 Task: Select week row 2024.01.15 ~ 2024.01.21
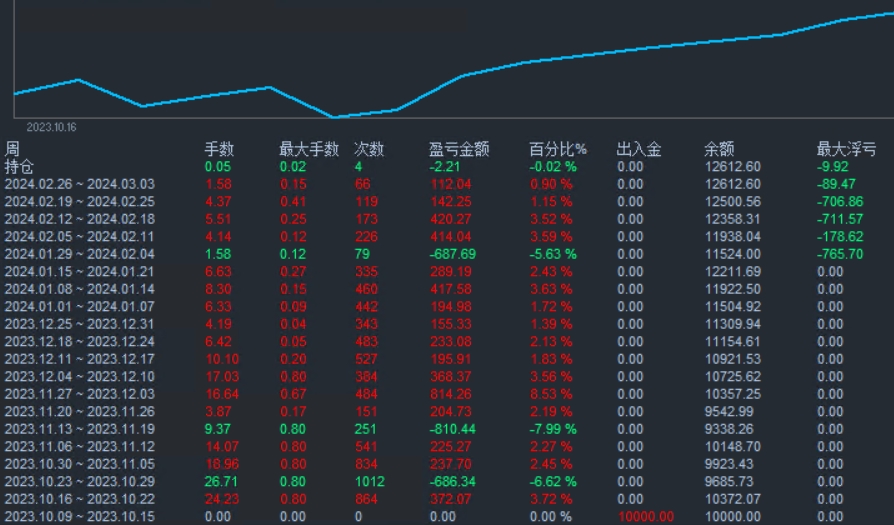[80, 272]
